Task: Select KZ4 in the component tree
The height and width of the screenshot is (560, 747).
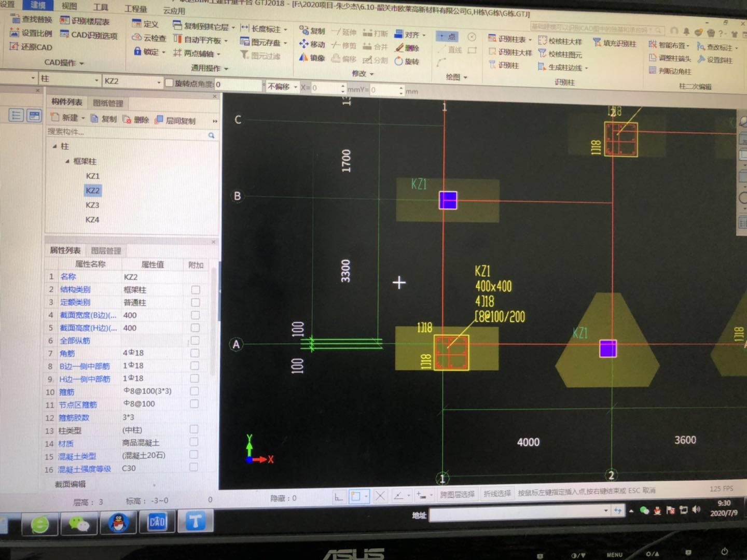Action: click(92, 219)
